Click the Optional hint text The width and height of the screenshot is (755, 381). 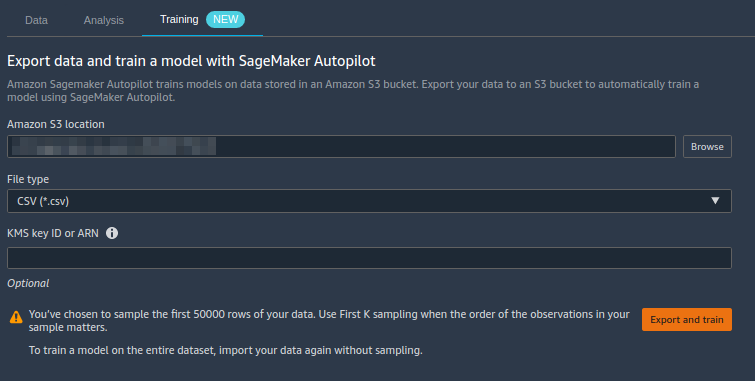coord(28,283)
